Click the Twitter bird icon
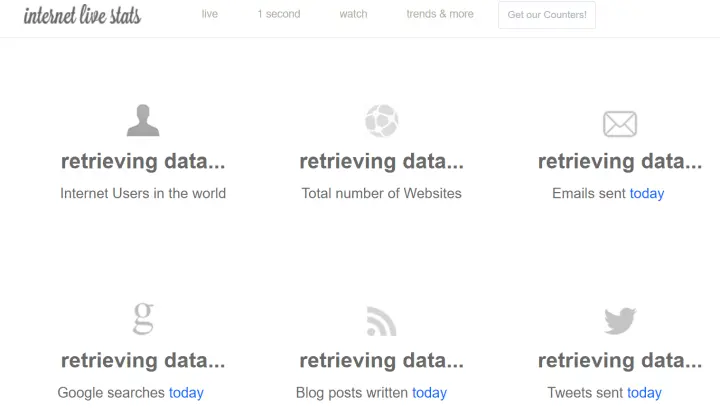720x419 pixels. 620,320
